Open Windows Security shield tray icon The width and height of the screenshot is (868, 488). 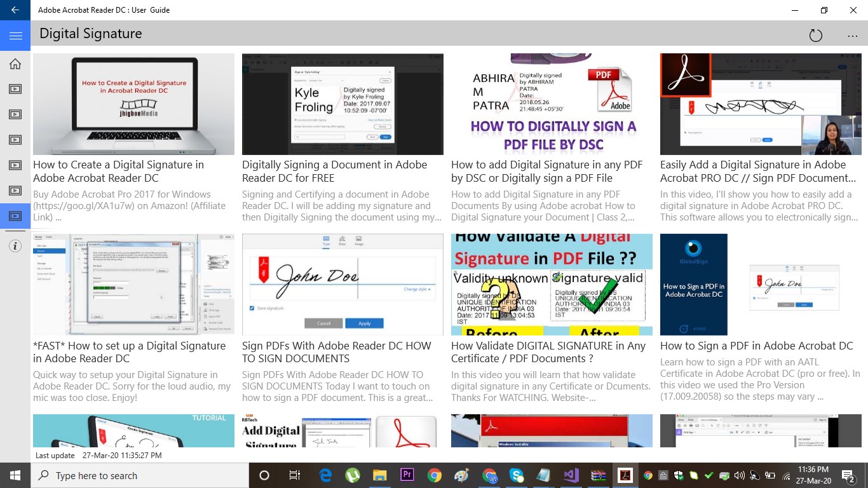coord(679,475)
